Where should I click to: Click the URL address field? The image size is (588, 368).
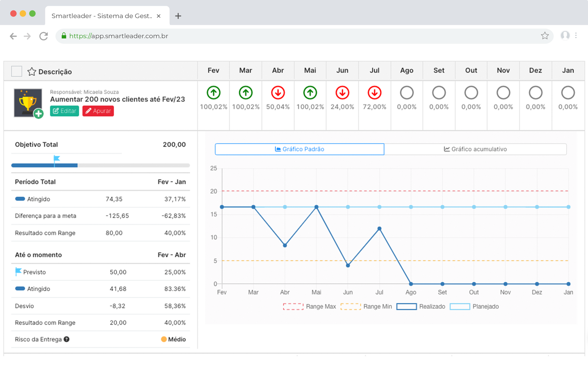tap(276, 36)
